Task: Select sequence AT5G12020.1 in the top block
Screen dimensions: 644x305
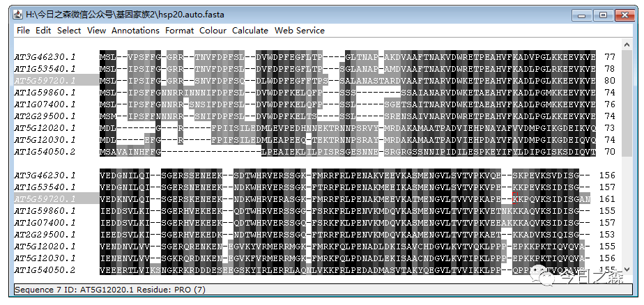Action: [x=45, y=128]
